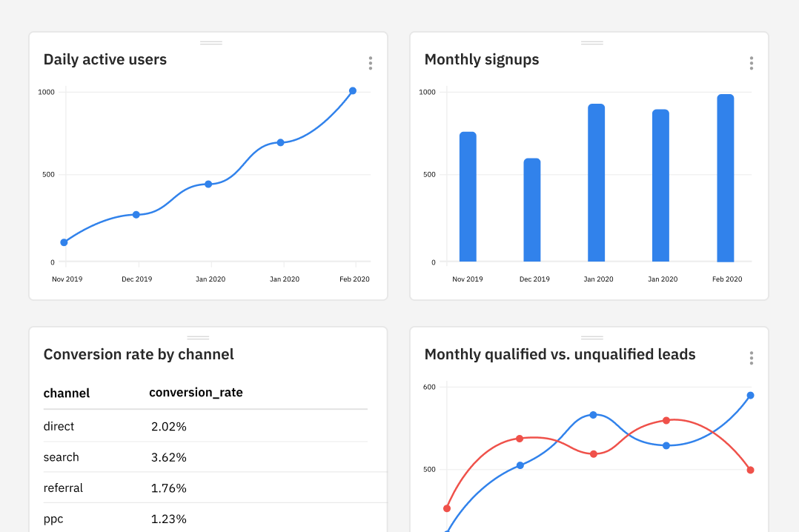
Task: Click the Conversion rate by channel title
Action: 139,354
